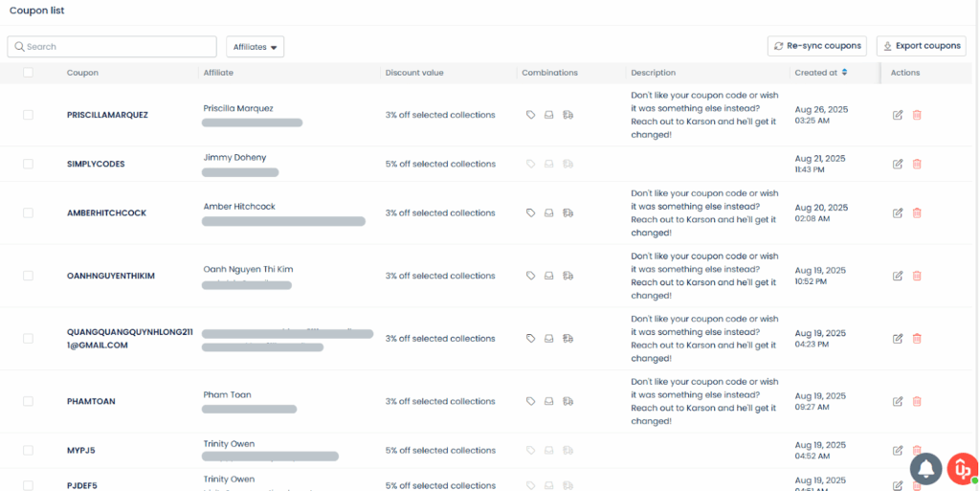
Task: Click SIMPLYCODES 5% off selected collections
Action: pyautogui.click(x=440, y=164)
